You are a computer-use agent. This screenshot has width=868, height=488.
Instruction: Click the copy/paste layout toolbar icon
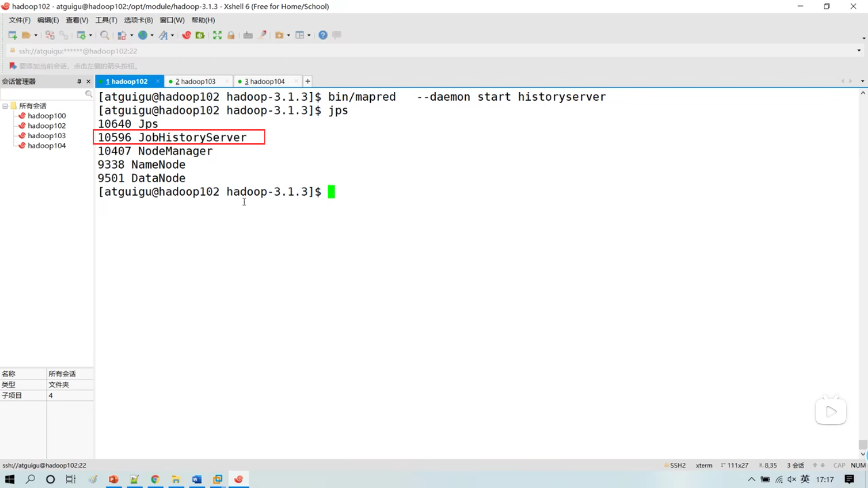pos(122,35)
